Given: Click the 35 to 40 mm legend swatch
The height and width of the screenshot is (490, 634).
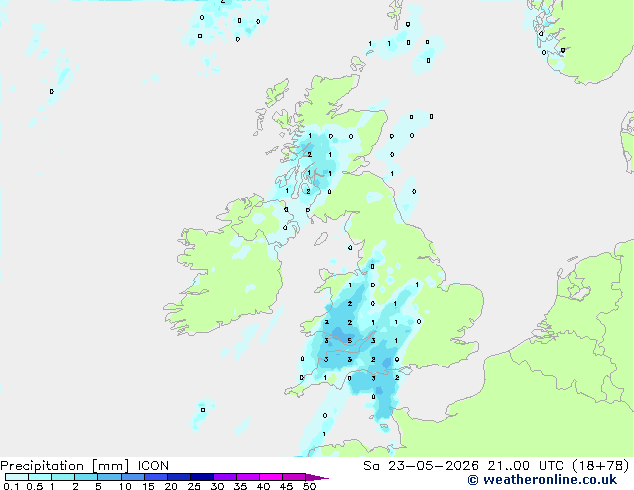Looking at the screenshot, I should pyautogui.click(x=248, y=477).
